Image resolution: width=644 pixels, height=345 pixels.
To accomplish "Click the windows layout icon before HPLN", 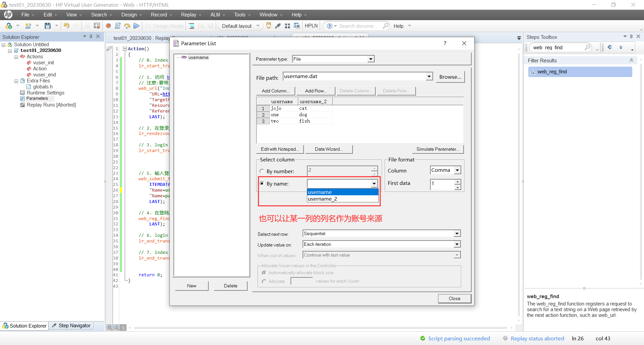I will tap(297, 26).
